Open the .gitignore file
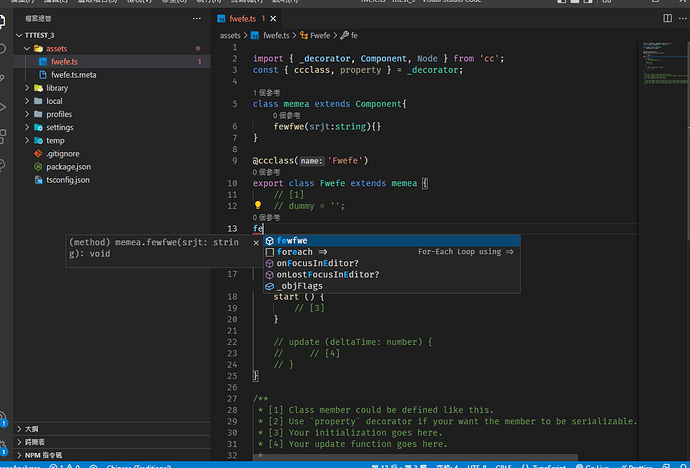This screenshot has height=468, width=690. tap(63, 153)
